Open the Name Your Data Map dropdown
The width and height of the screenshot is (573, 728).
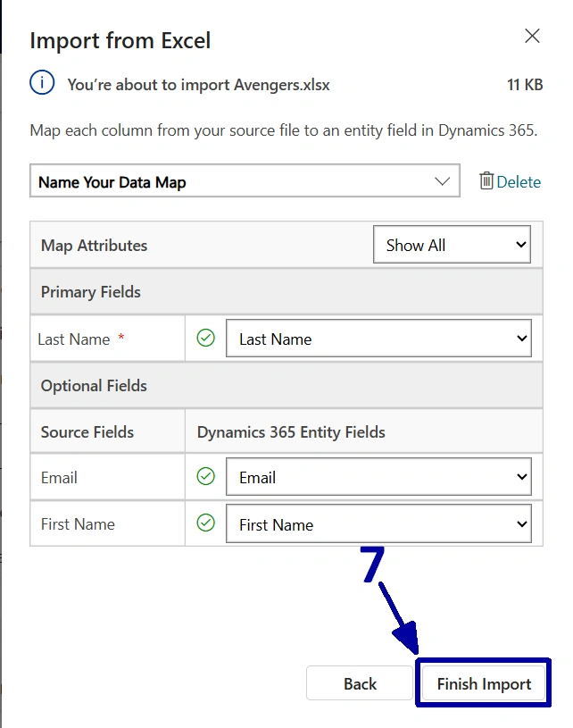[244, 181]
